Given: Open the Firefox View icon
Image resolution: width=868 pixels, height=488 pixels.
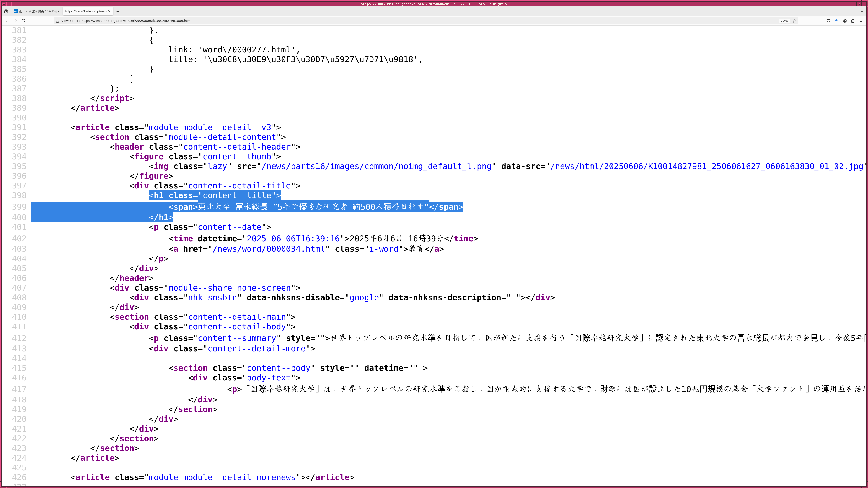Looking at the screenshot, I should point(6,12).
